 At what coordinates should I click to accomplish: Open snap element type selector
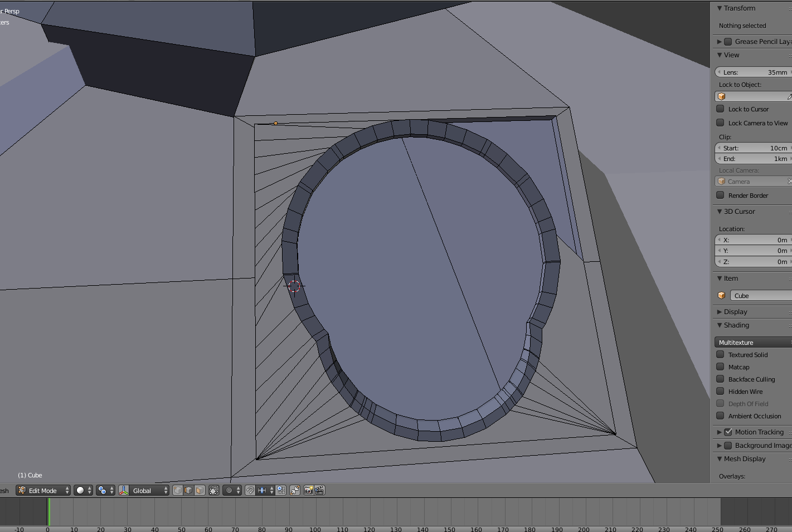tap(265, 490)
